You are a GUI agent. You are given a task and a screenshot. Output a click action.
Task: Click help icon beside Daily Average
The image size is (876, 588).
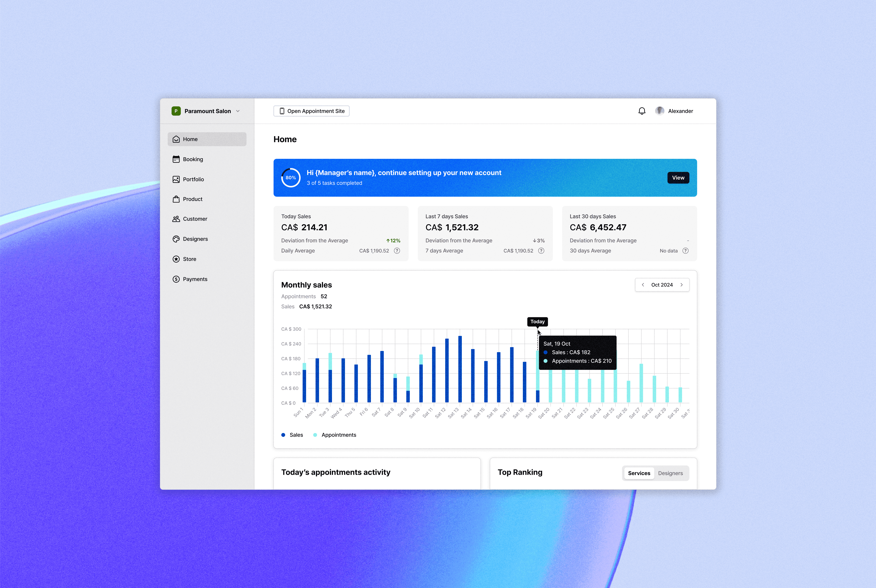click(397, 251)
